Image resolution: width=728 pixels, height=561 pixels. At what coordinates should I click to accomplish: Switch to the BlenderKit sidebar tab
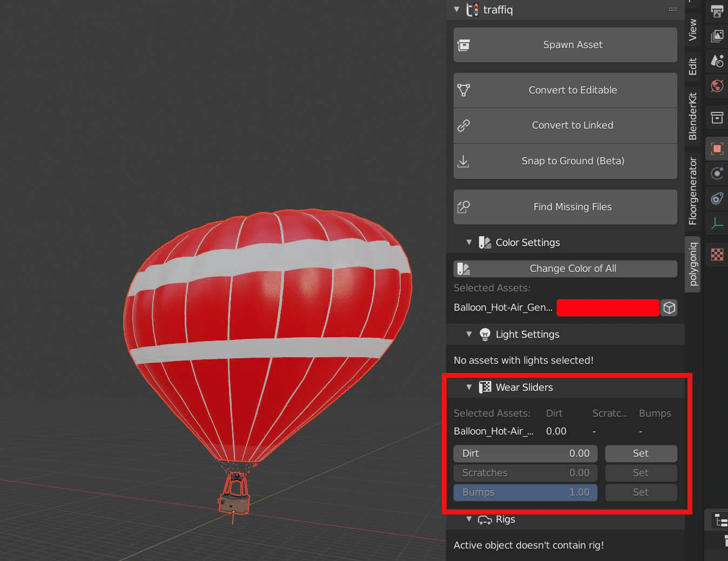pyautogui.click(x=693, y=116)
